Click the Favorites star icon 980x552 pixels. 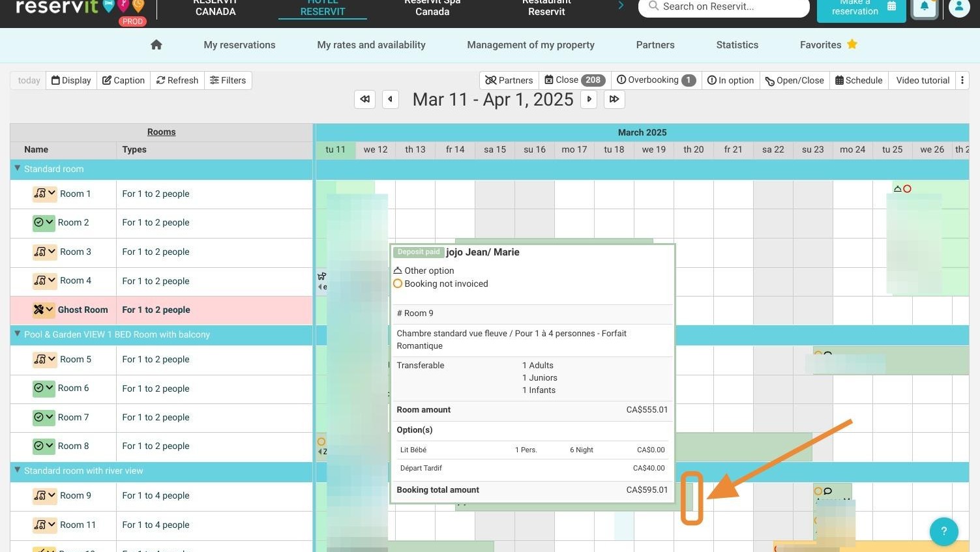point(852,44)
